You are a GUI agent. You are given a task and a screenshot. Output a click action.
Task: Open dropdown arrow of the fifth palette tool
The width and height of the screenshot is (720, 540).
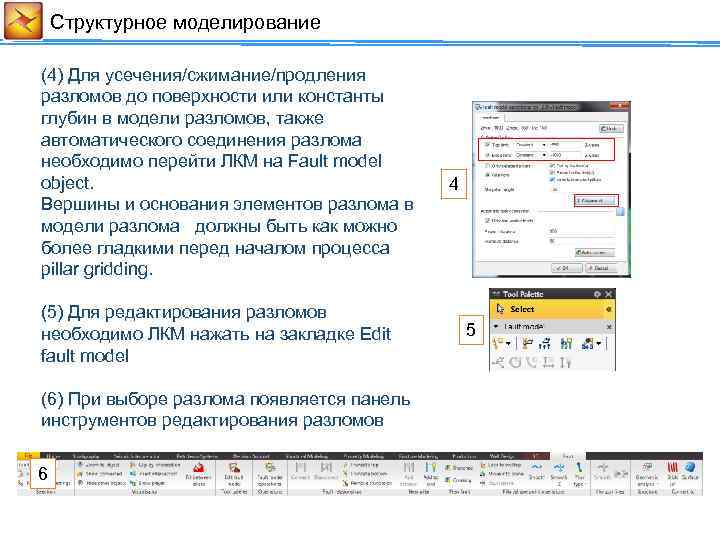tap(598, 343)
